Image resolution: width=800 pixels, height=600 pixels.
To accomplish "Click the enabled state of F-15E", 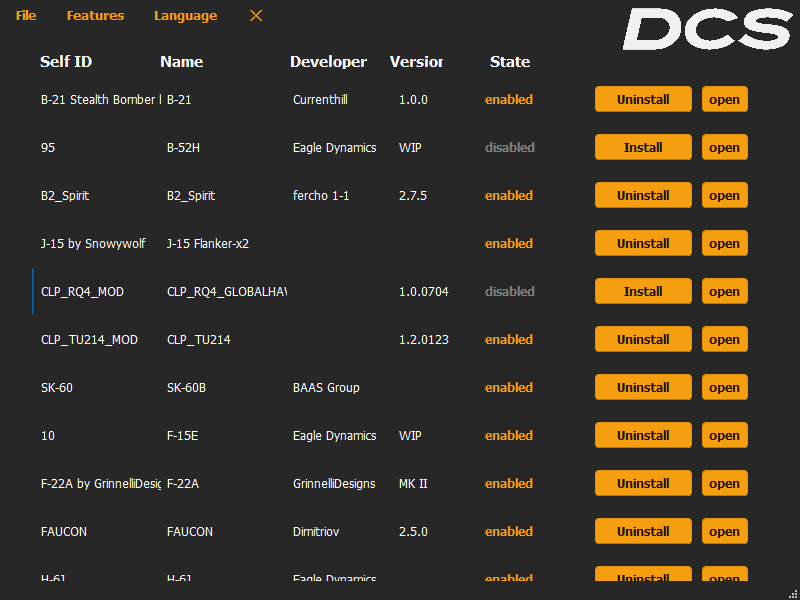I will point(509,436).
